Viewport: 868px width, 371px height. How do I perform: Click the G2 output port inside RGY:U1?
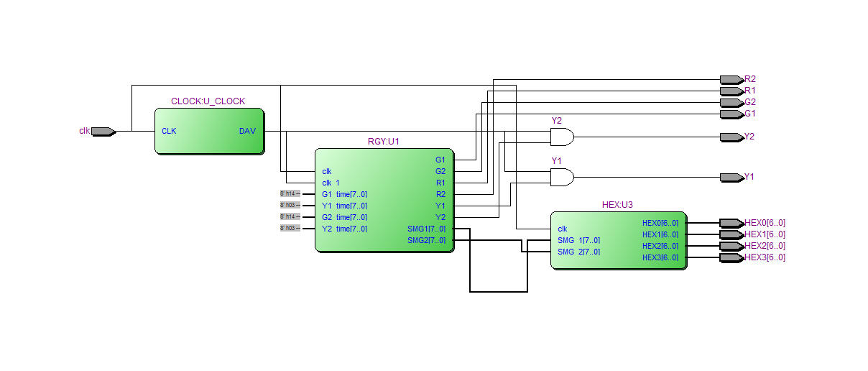pos(440,171)
